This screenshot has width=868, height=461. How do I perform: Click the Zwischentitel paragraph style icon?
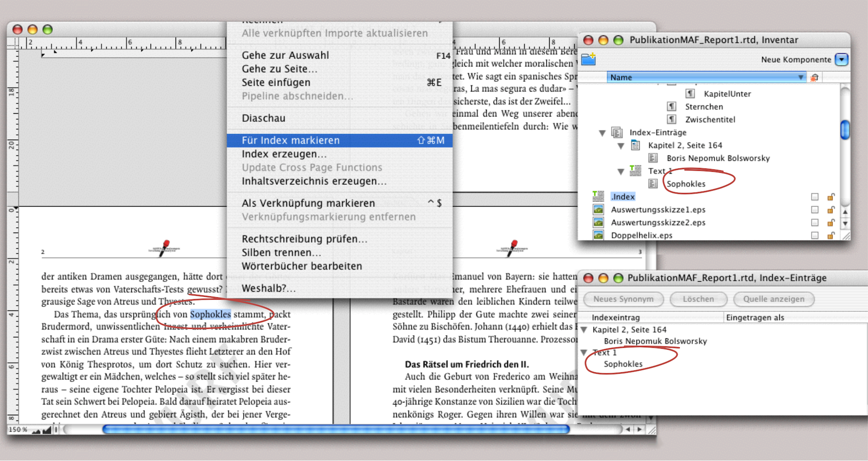671,119
